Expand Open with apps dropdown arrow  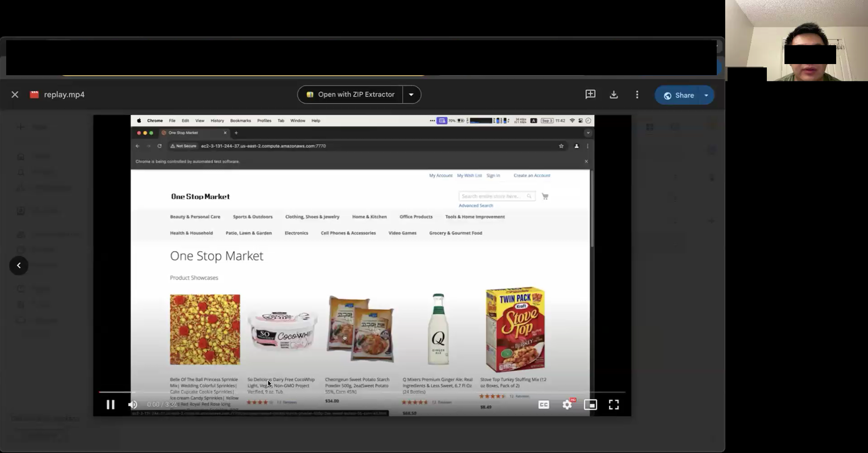click(411, 95)
